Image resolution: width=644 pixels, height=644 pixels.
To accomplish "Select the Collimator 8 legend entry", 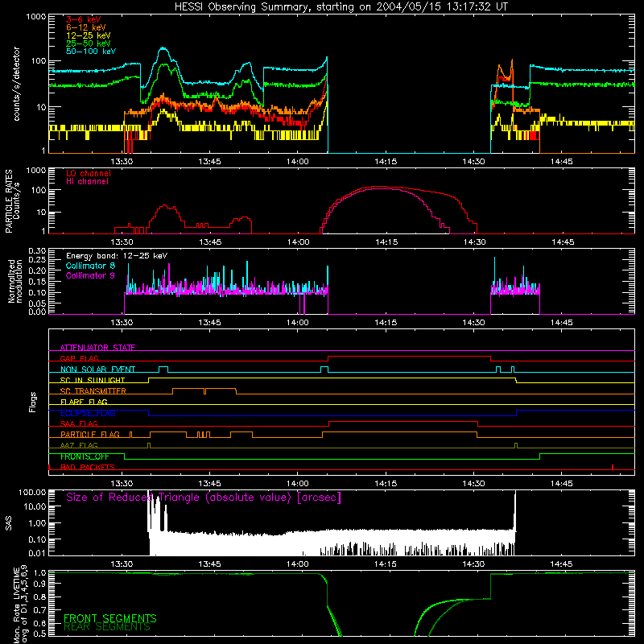I will (90, 266).
